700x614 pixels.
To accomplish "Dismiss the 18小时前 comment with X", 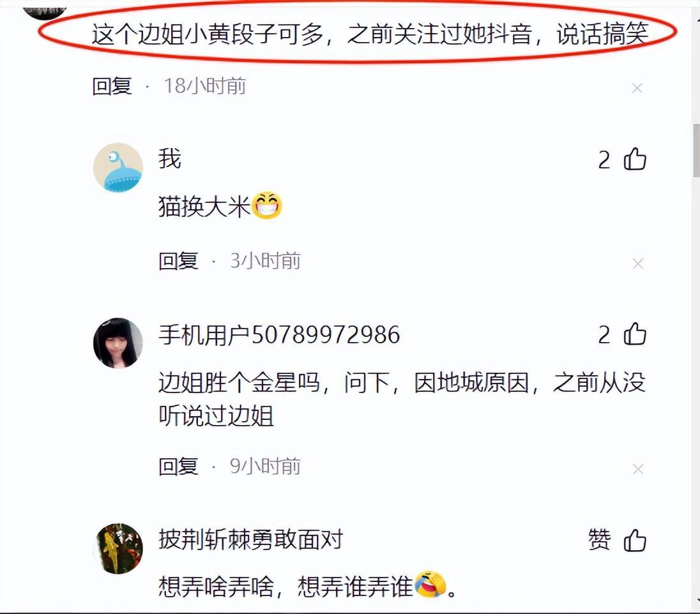I will click(637, 88).
